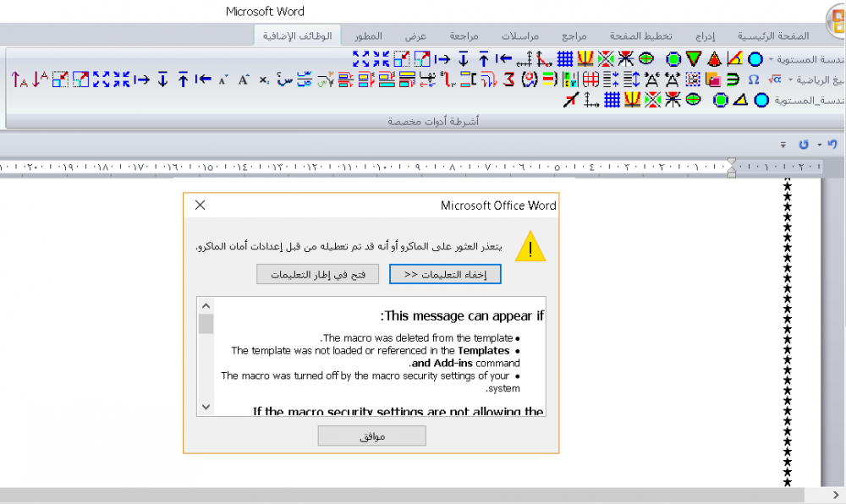Click the yellow angle with red line icon

pos(734,58)
